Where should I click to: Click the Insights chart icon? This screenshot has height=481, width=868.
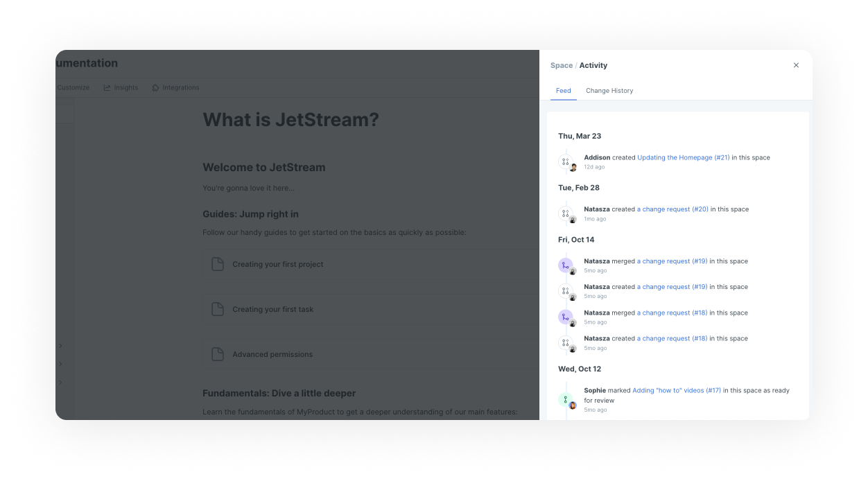click(107, 88)
